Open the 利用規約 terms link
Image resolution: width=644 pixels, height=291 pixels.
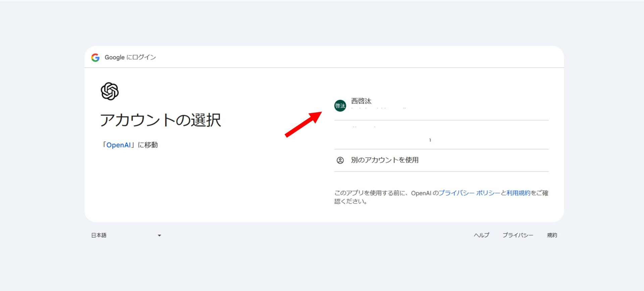pyautogui.click(x=518, y=193)
